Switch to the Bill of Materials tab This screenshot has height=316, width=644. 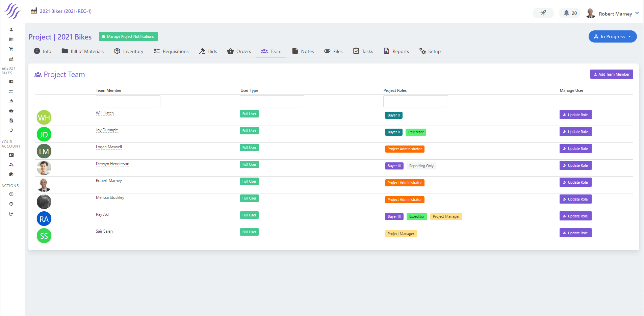pos(83,51)
